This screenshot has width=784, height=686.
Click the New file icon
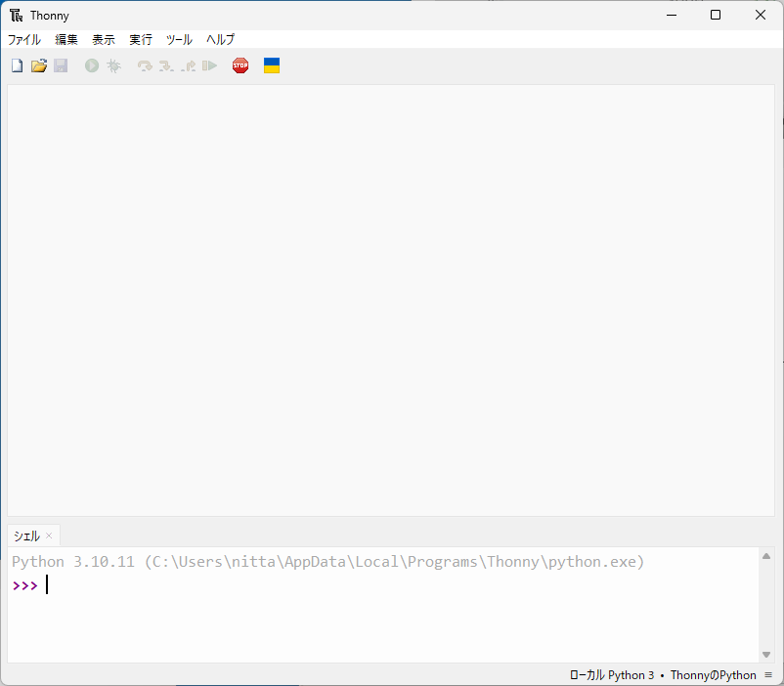tap(17, 65)
